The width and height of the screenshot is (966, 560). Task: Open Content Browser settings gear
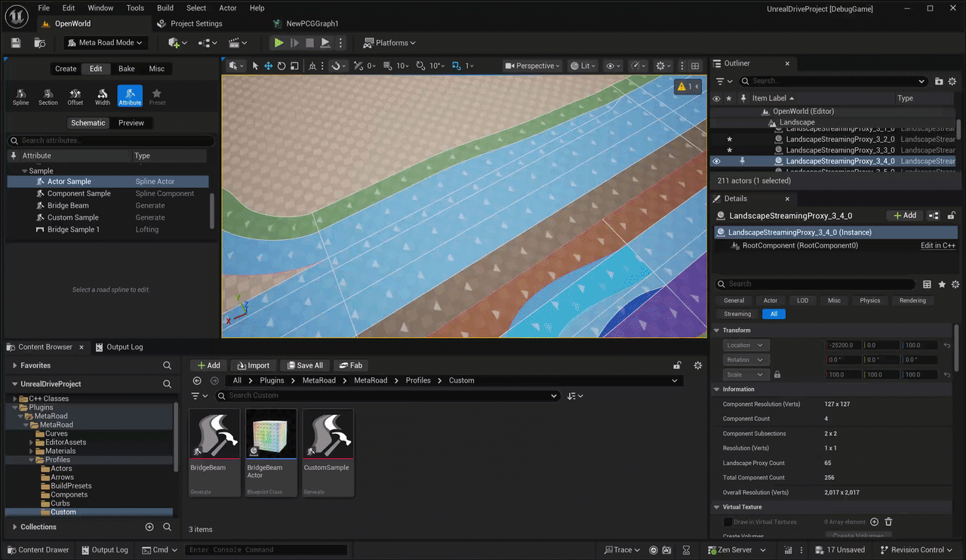698,365
